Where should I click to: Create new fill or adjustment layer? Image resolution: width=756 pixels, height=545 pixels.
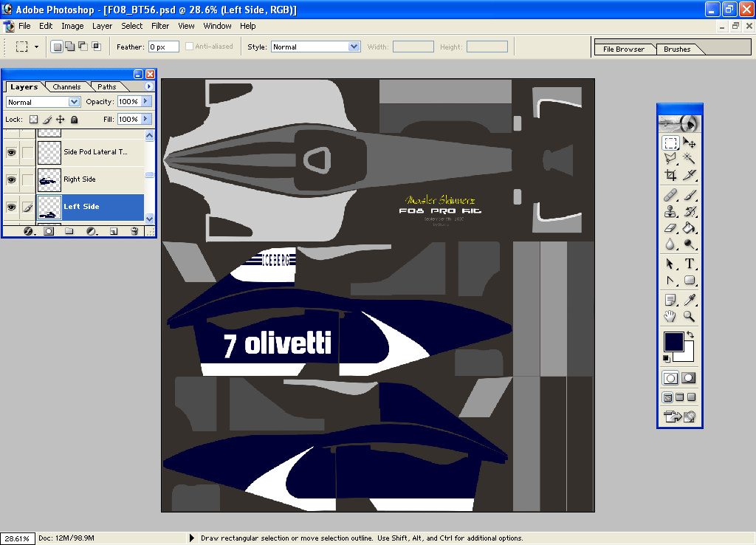pyautogui.click(x=91, y=231)
